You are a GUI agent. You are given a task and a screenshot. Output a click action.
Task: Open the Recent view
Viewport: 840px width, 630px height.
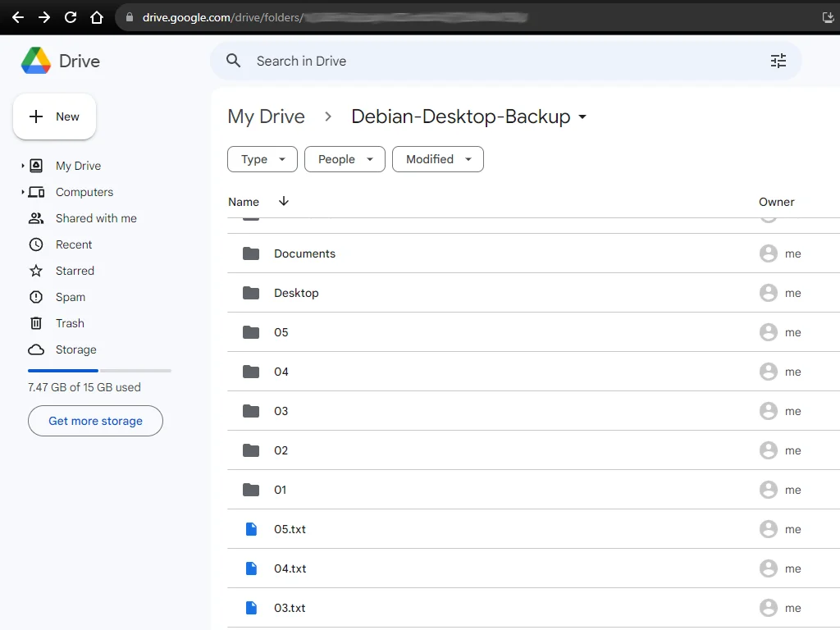[74, 244]
